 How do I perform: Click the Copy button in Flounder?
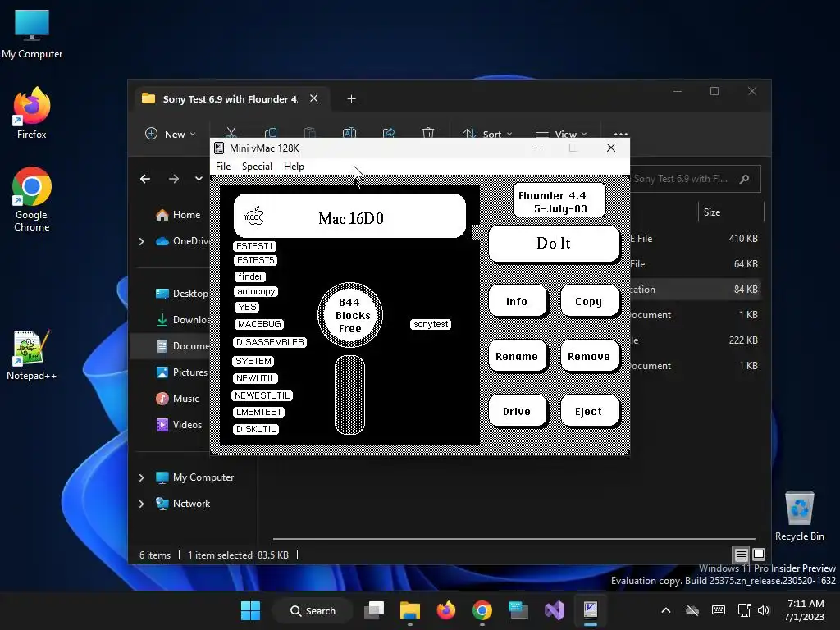(589, 302)
